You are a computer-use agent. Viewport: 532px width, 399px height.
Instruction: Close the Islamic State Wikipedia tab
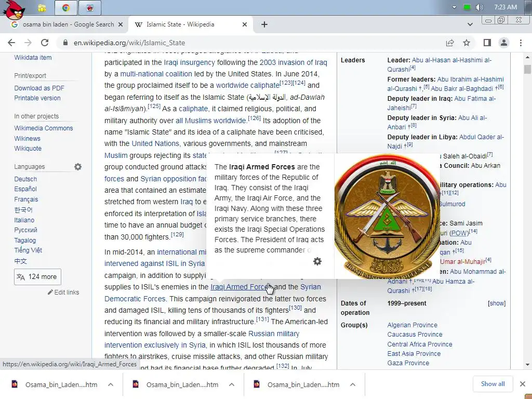(x=245, y=24)
